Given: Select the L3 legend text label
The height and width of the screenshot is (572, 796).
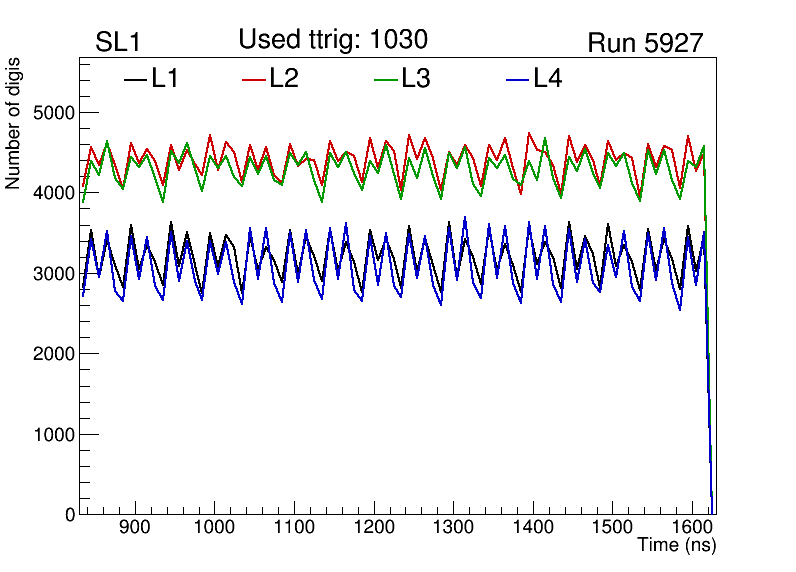Looking at the screenshot, I should click(416, 79).
